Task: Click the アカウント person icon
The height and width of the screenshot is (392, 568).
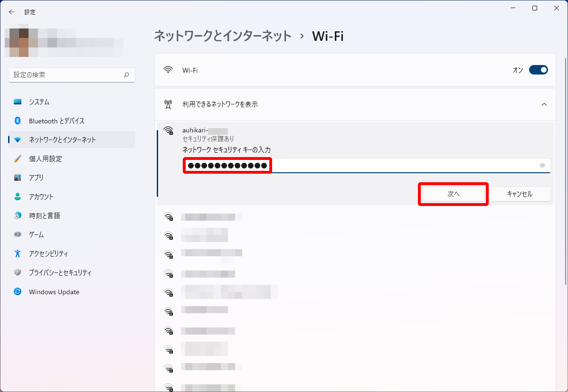Action: [18, 196]
